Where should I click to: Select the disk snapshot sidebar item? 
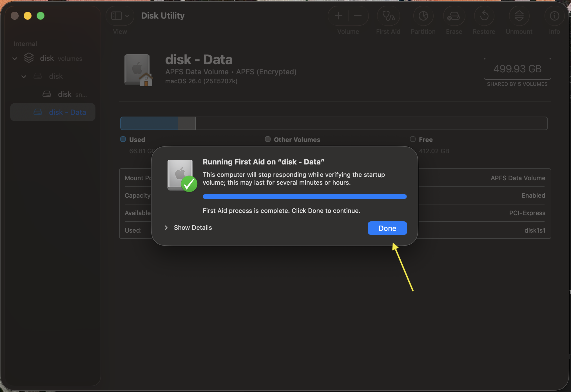(x=65, y=94)
